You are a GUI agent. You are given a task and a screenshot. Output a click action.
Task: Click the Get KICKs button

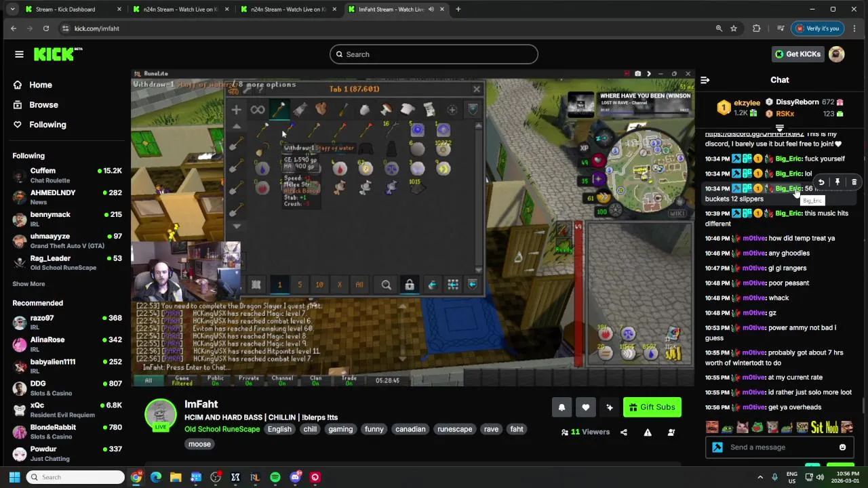coord(798,54)
